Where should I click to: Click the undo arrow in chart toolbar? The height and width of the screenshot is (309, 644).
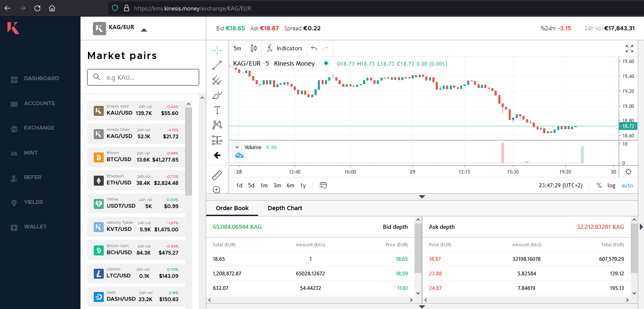pos(314,48)
